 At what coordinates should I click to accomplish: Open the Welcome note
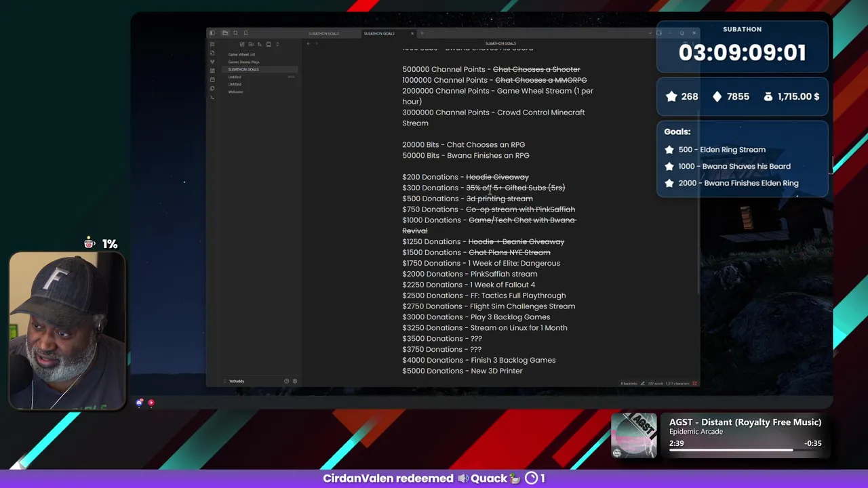tap(235, 91)
